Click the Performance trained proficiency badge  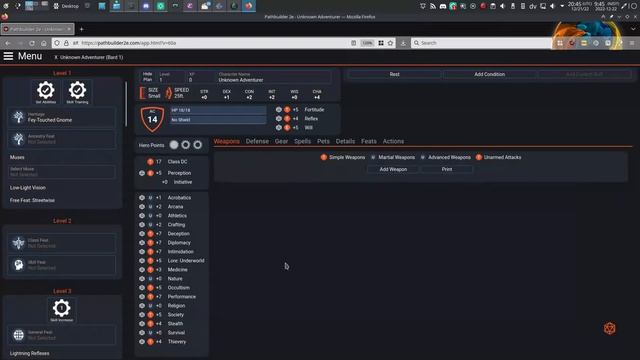[150, 297]
